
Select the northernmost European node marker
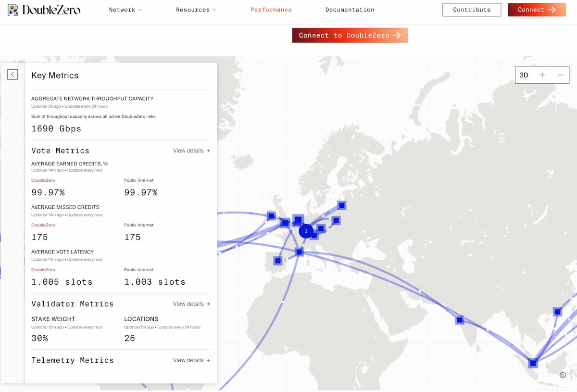point(342,205)
